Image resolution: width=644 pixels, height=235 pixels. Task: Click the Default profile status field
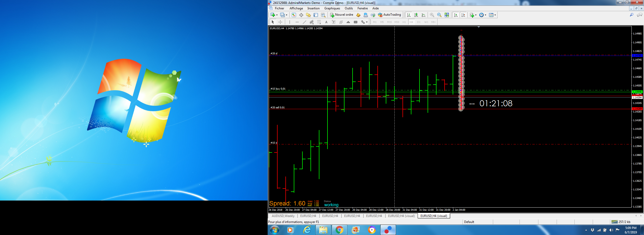coord(478,222)
